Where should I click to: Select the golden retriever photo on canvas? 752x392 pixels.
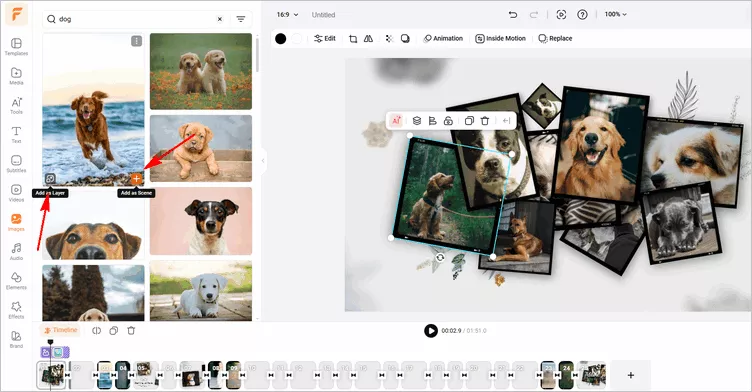600,144
